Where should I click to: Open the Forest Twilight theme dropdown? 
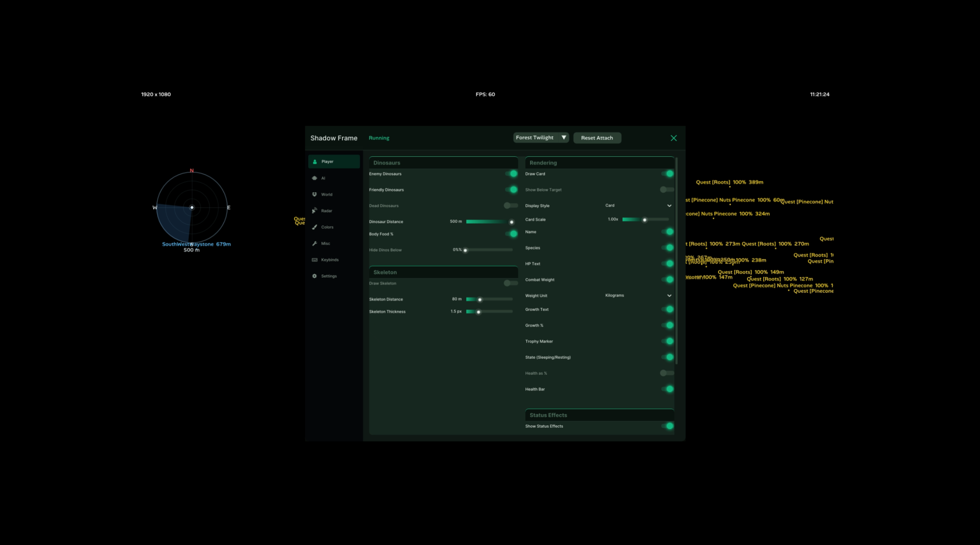[541, 137]
